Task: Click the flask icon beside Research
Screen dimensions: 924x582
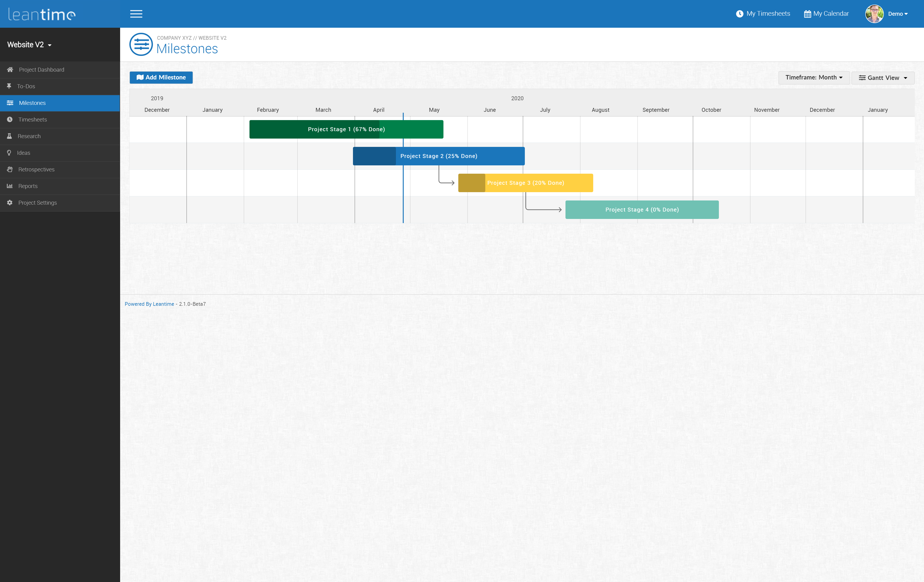Action: [x=9, y=136]
